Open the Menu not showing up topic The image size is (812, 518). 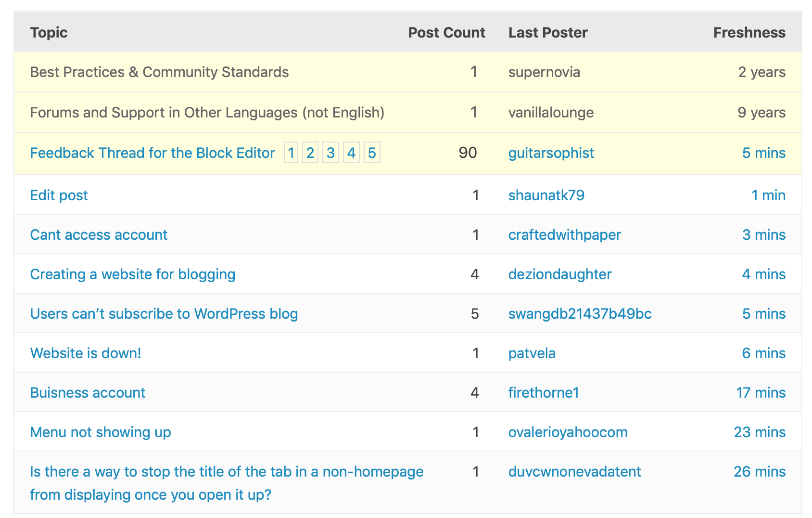point(100,432)
